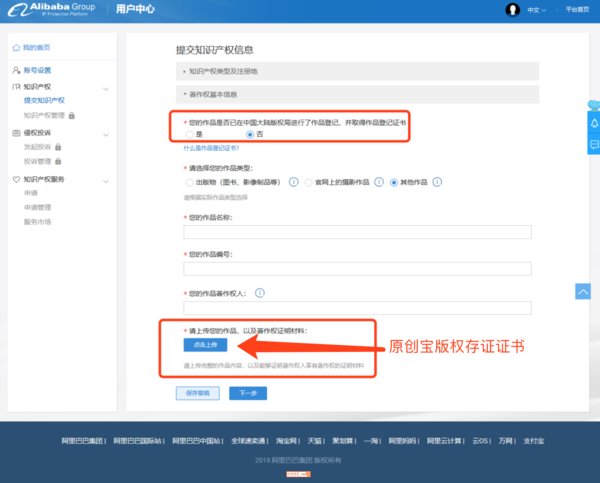The width and height of the screenshot is (600, 483).
Task: Collapse the 知识产权服务 sidebar chevron
Action: tap(106, 181)
